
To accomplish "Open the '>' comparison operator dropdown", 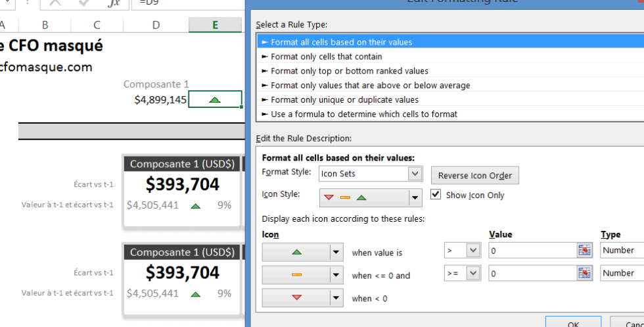I will (463, 250).
